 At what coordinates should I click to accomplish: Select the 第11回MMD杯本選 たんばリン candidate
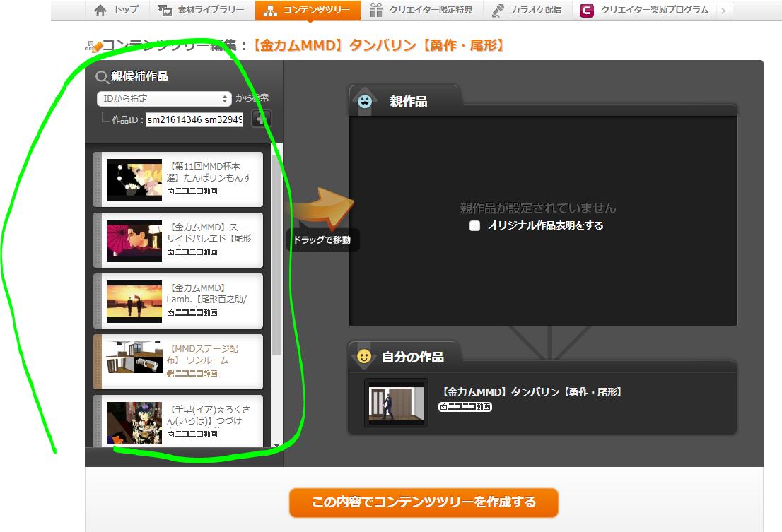179,179
